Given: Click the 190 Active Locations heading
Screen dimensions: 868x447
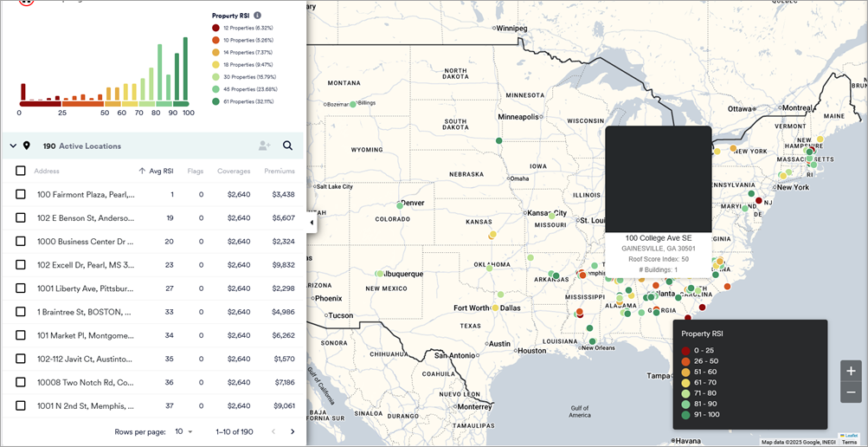Looking at the screenshot, I should 82,146.
